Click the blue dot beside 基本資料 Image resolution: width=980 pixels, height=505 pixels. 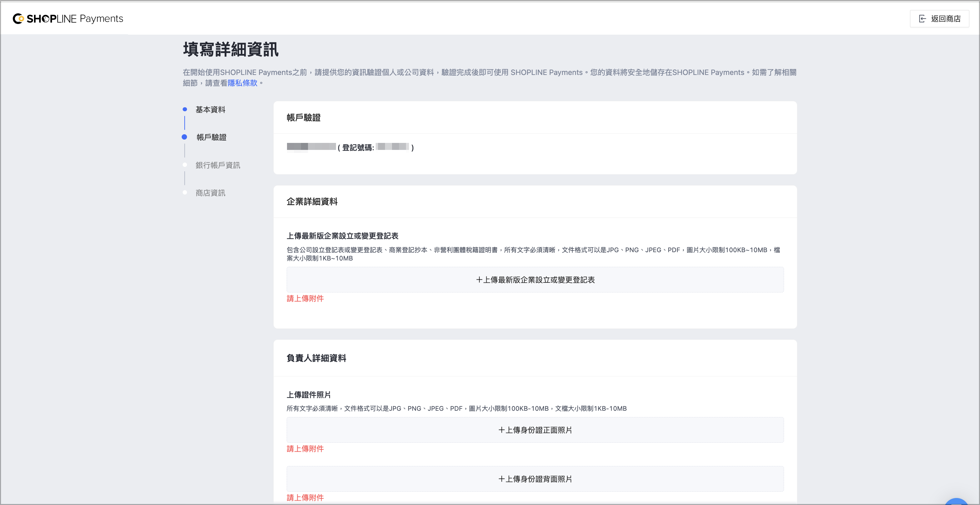(x=185, y=110)
